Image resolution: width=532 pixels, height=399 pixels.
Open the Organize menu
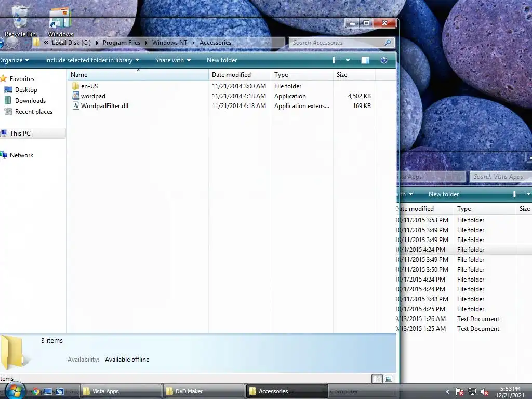(14, 60)
